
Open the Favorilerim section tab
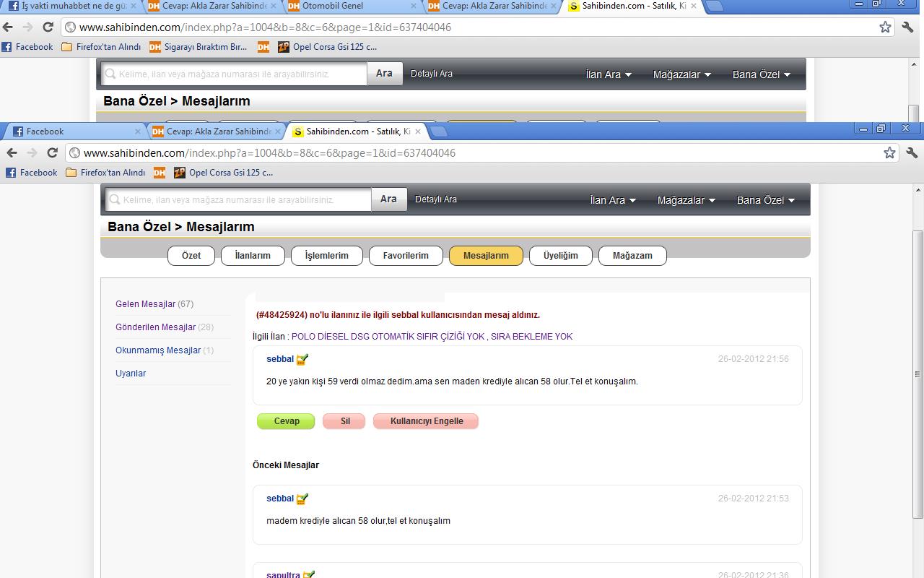[x=406, y=256]
